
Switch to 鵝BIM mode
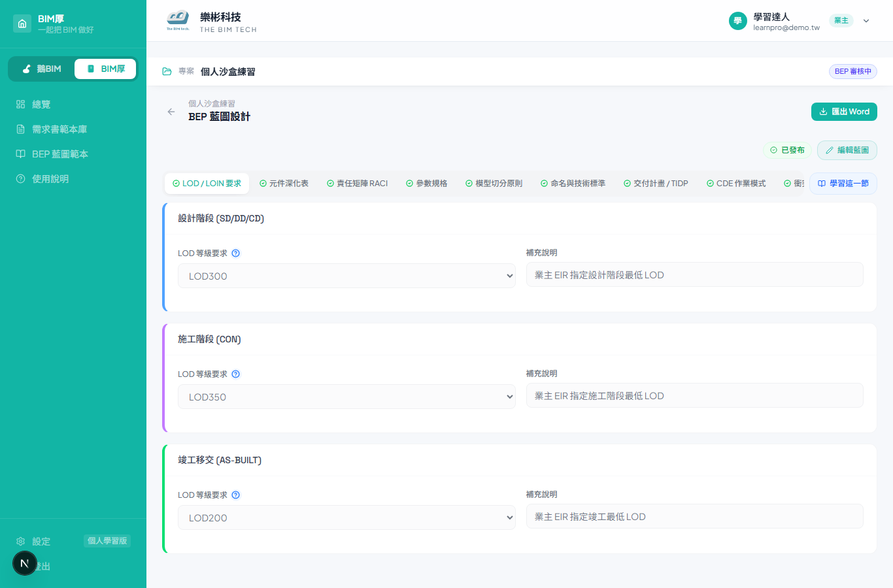41,69
